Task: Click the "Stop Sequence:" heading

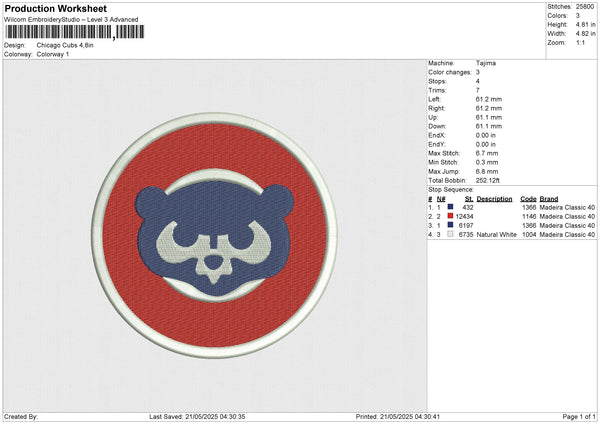Action: [x=451, y=190]
